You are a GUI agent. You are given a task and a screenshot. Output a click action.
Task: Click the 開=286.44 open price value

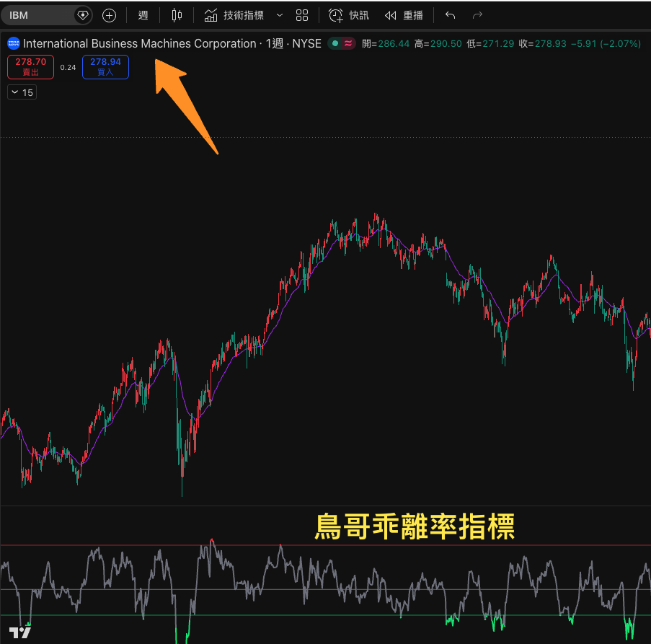coord(386,43)
